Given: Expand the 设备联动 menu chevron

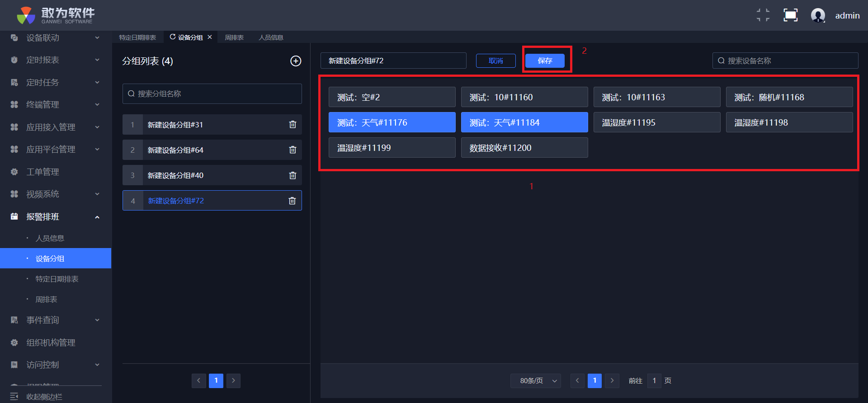Looking at the screenshot, I should pos(97,38).
